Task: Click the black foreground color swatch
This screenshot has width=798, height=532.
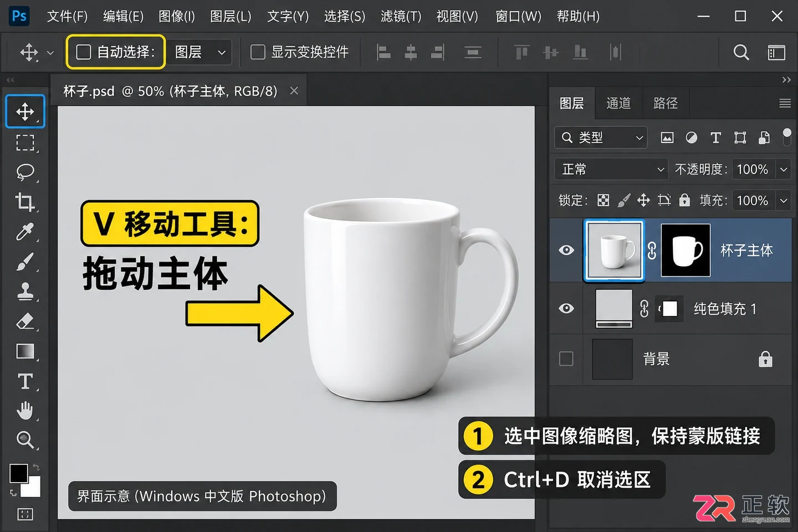Action: point(18,474)
